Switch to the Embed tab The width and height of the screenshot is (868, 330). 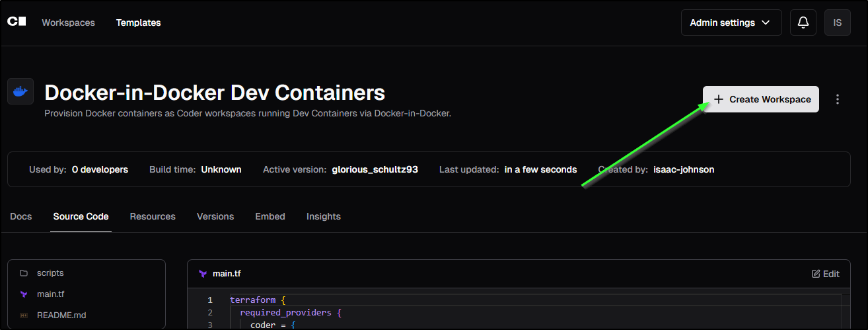pyautogui.click(x=270, y=216)
